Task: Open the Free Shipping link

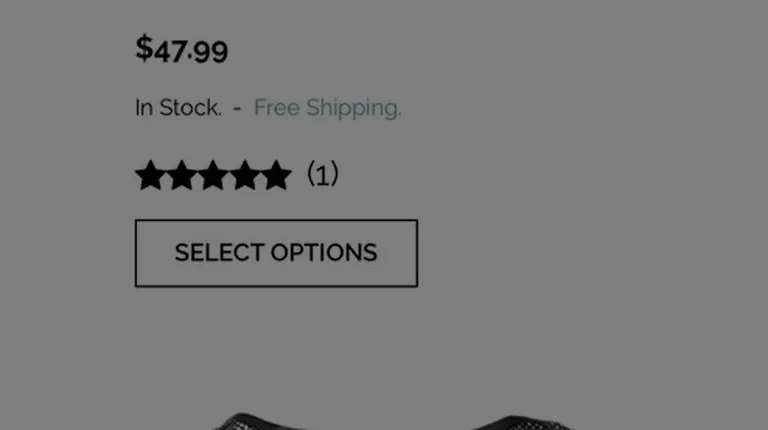Action: pyautogui.click(x=328, y=108)
